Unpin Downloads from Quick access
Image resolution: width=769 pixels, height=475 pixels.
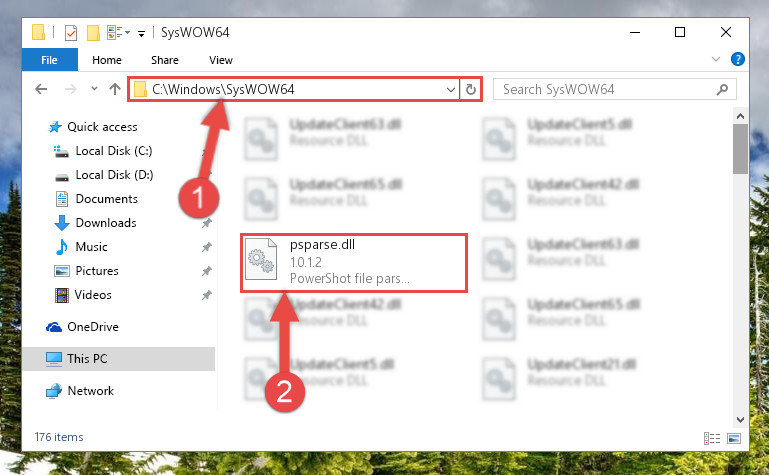tap(206, 223)
